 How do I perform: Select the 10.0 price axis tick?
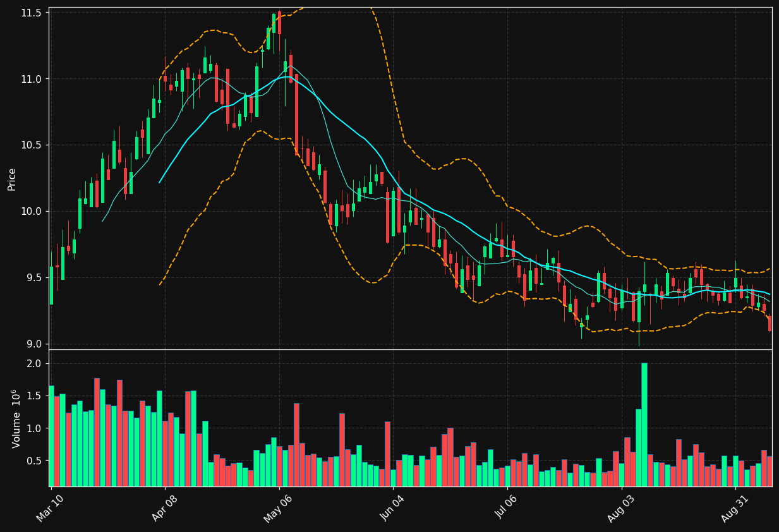(32, 211)
